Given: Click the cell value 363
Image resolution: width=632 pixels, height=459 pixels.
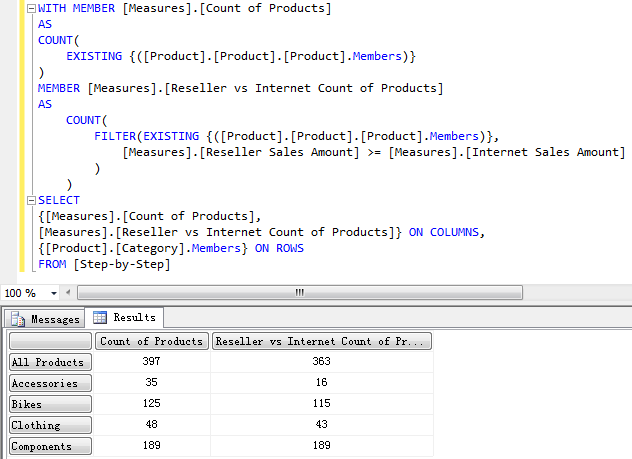Looking at the screenshot, I should pos(322,361).
